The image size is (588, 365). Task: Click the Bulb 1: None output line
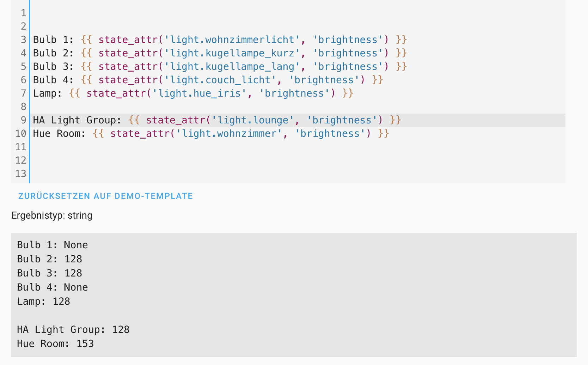[x=52, y=245]
